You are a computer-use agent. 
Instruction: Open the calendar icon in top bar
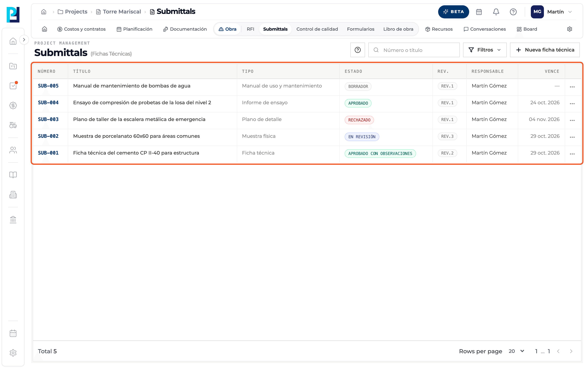[479, 12]
